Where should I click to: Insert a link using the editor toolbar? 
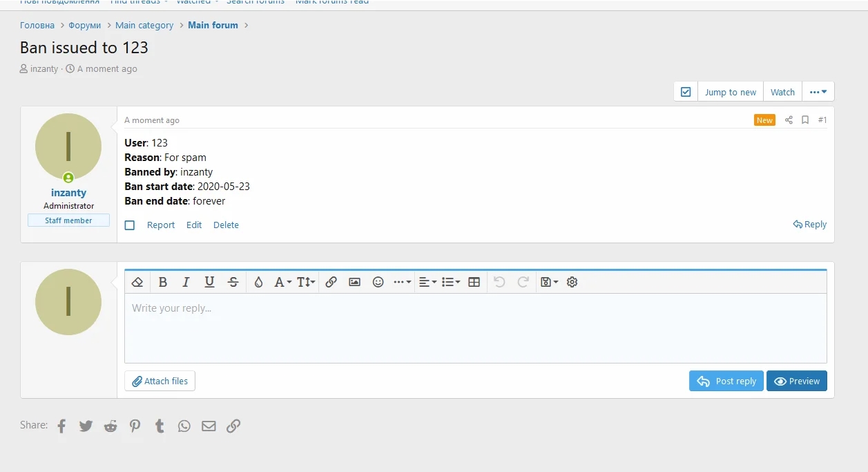click(331, 282)
